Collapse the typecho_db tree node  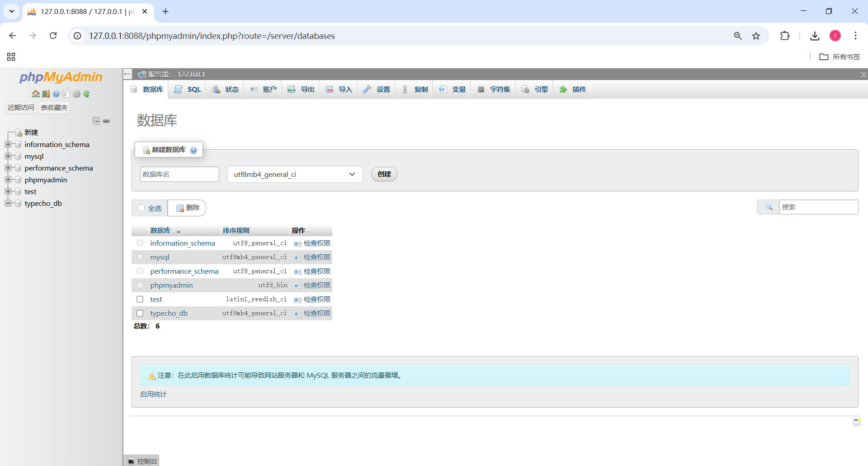(8, 203)
